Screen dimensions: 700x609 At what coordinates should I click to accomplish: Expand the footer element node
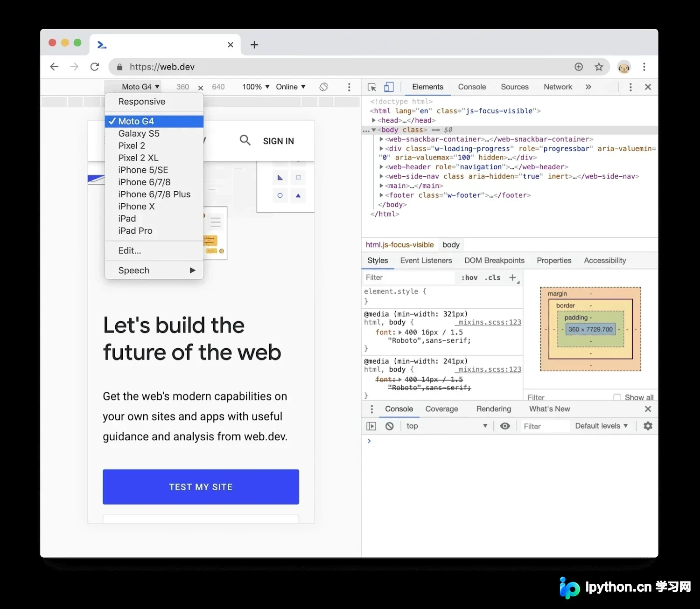pyautogui.click(x=381, y=195)
